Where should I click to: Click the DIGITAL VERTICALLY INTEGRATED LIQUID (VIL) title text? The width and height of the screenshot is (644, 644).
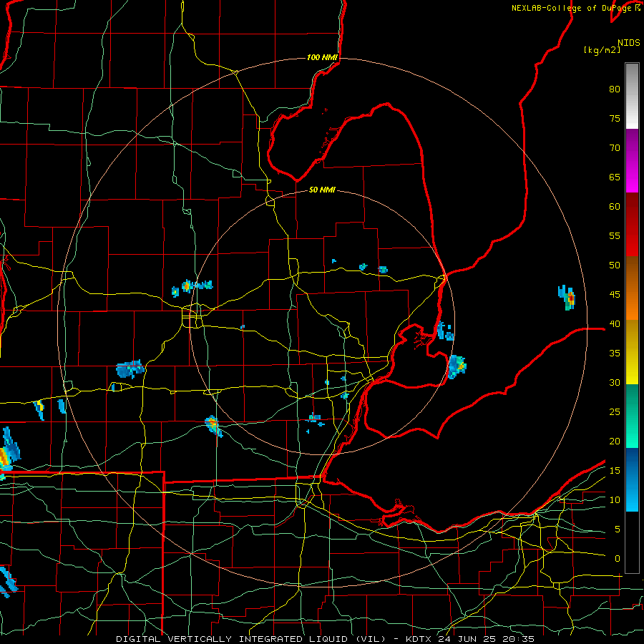[251, 639]
